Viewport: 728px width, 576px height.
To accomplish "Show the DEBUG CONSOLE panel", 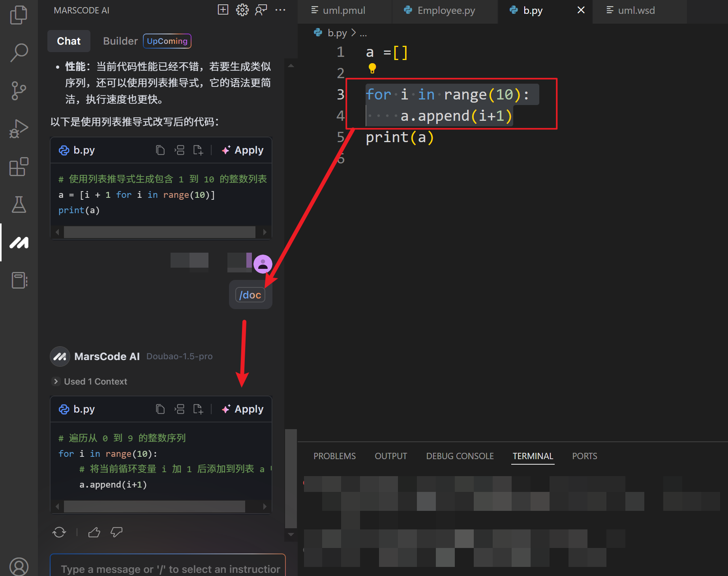I will pos(460,456).
